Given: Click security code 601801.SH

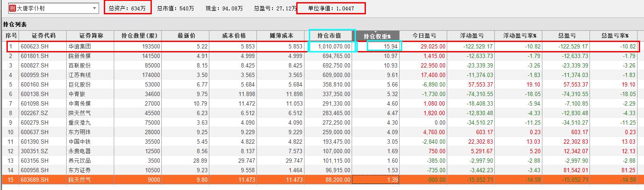Looking at the screenshot, I should click(x=35, y=55).
